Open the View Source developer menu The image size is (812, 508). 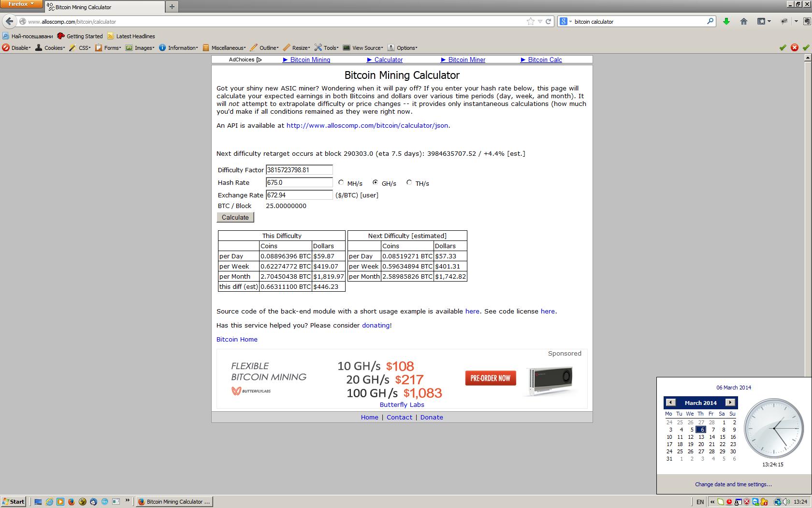(363, 47)
